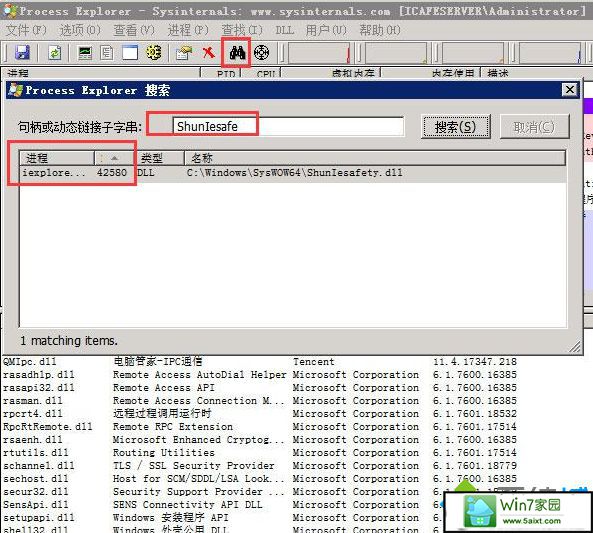593x533 pixels.
Task: Open the 查找(I) menu
Action: point(242,30)
